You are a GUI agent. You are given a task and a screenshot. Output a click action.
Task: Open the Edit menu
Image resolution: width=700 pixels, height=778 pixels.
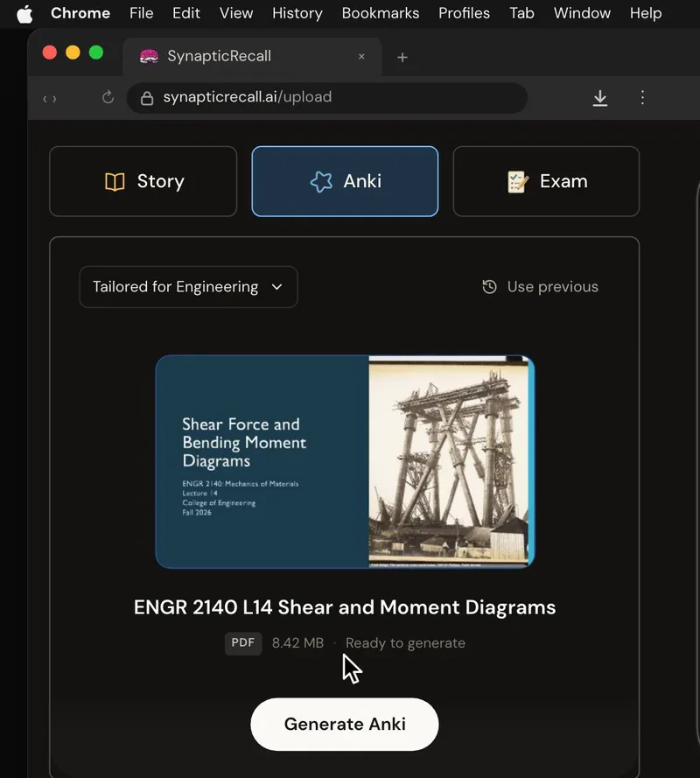pyautogui.click(x=186, y=13)
